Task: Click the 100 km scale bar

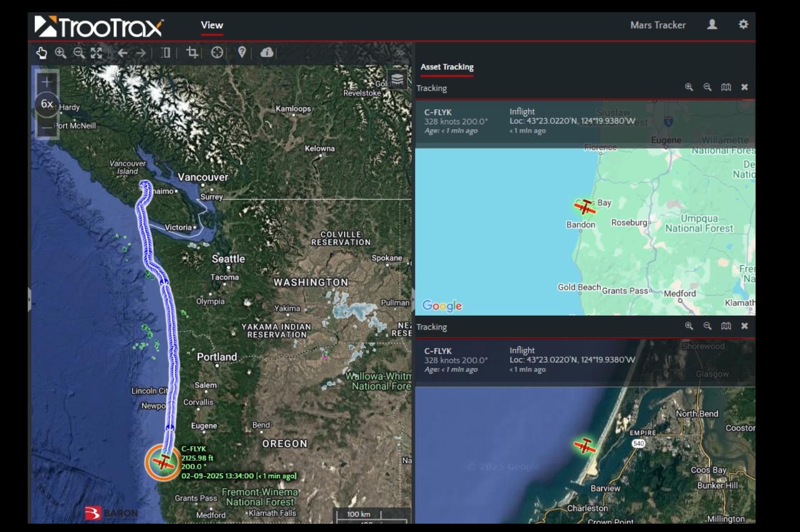Action: (359, 515)
